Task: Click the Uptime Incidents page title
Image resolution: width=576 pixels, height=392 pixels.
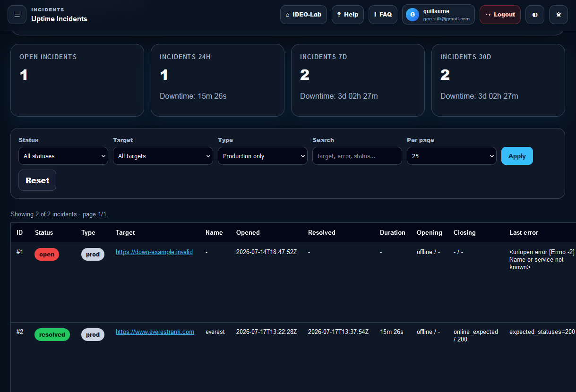Action: 59,19
